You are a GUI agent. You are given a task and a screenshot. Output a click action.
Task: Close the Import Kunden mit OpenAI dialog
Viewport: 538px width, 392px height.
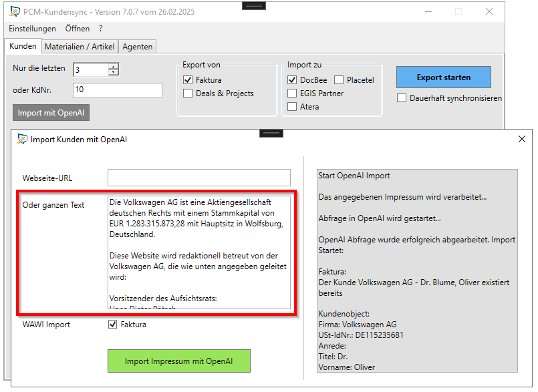[521, 139]
